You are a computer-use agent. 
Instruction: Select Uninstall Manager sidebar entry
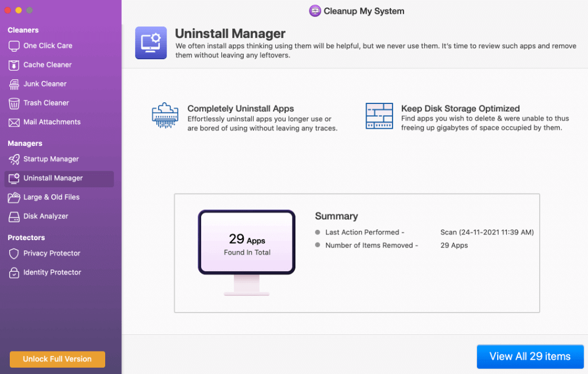(59, 179)
